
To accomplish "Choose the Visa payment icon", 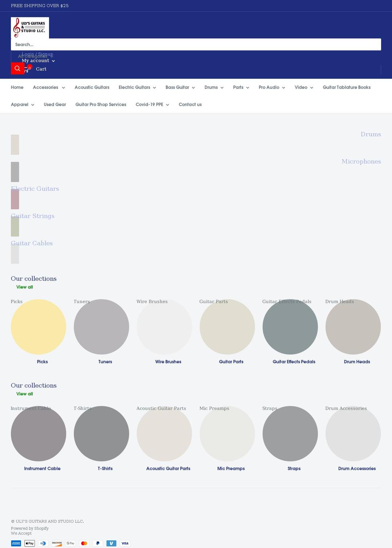I will [x=125, y=543].
